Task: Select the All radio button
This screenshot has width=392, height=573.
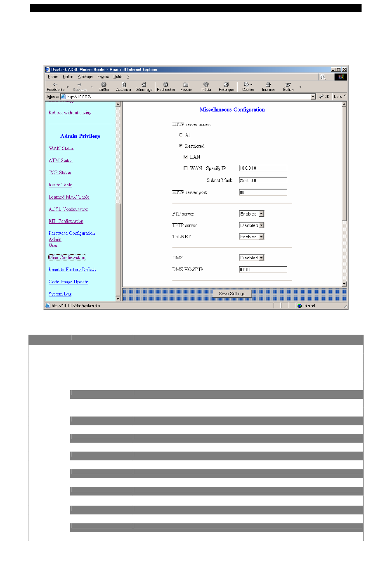Action: point(181,135)
